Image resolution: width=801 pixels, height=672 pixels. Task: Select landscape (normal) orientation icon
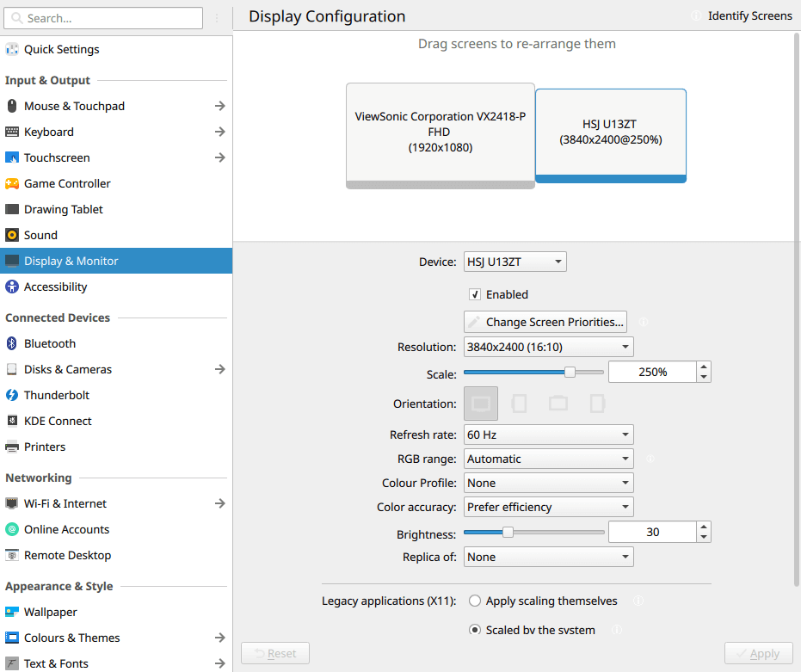click(x=481, y=404)
